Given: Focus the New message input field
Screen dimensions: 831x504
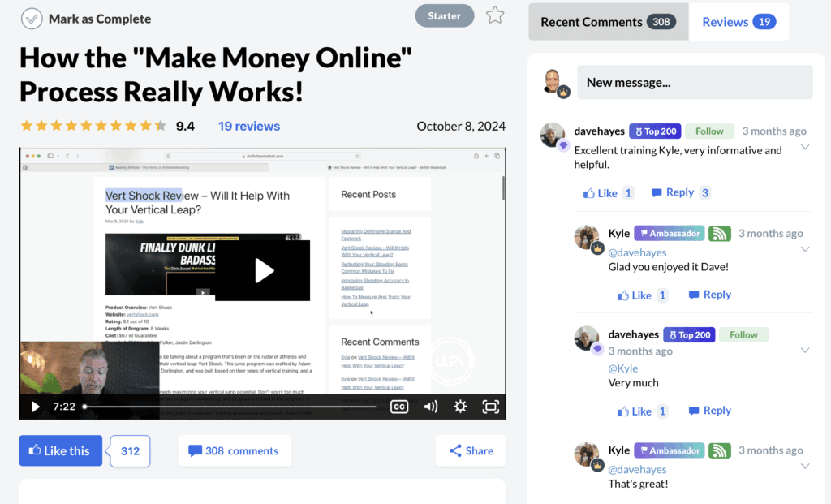Looking at the screenshot, I should pos(695,82).
